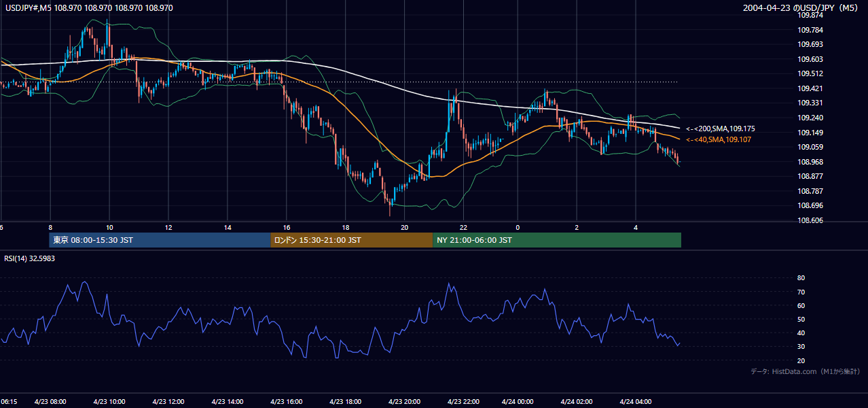
Task: Click the RSI 80 level label
Action: pyautogui.click(x=801, y=278)
